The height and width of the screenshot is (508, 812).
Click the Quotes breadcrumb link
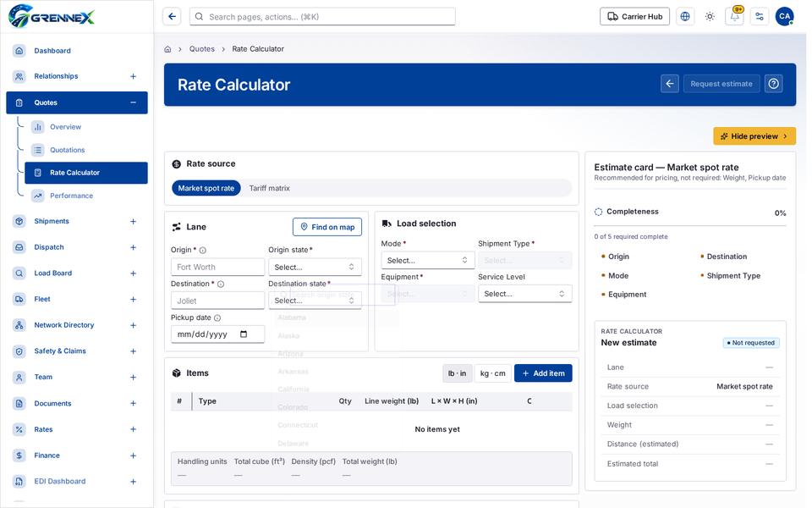click(x=202, y=49)
